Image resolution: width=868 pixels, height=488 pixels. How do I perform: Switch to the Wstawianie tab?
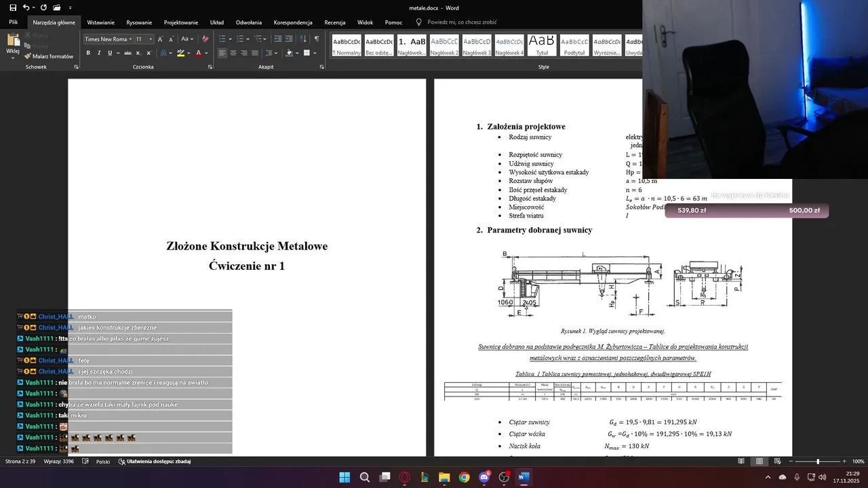(101, 22)
